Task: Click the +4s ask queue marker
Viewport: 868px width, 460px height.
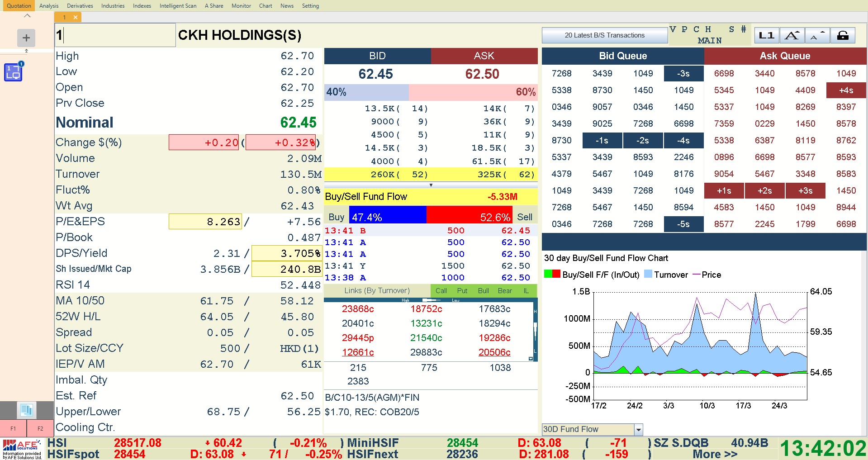Action: tap(846, 90)
